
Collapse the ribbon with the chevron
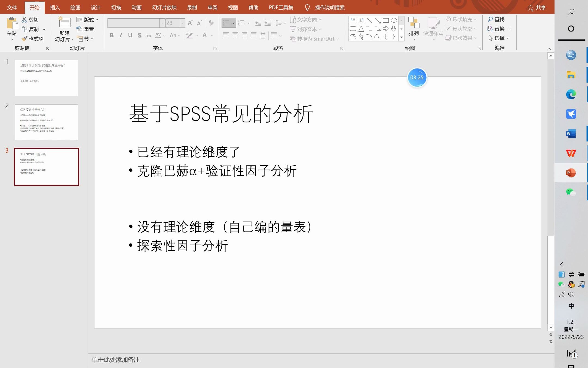point(549,49)
